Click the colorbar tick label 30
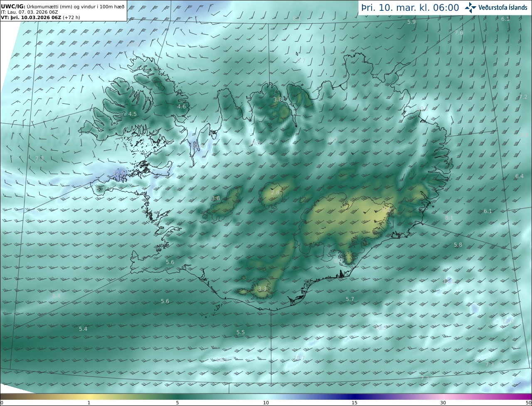 click(x=443, y=403)
